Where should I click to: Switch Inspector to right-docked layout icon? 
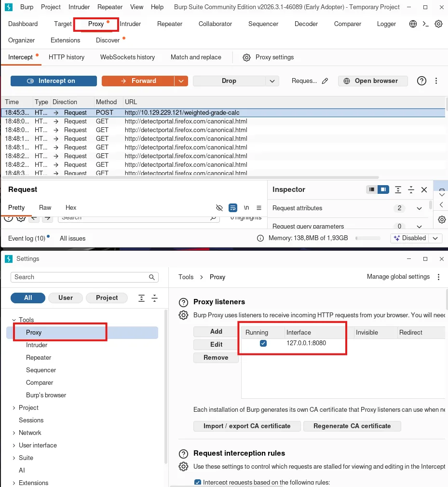coord(383,189)
